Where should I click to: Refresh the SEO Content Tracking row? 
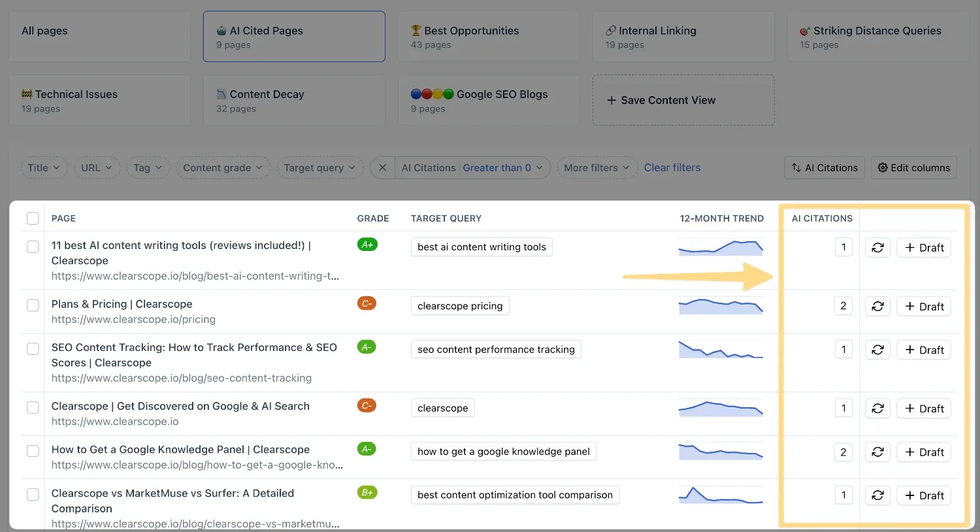(877, 350)
